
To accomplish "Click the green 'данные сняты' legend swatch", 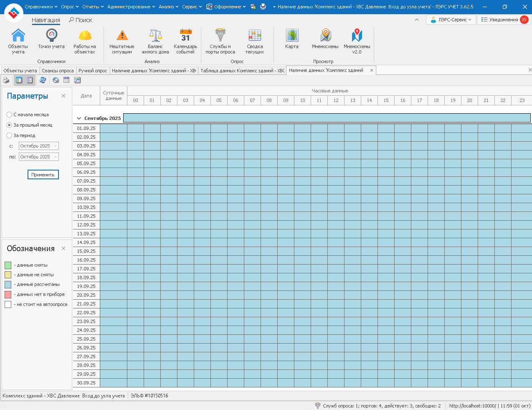I will click(x=8, y=265).
